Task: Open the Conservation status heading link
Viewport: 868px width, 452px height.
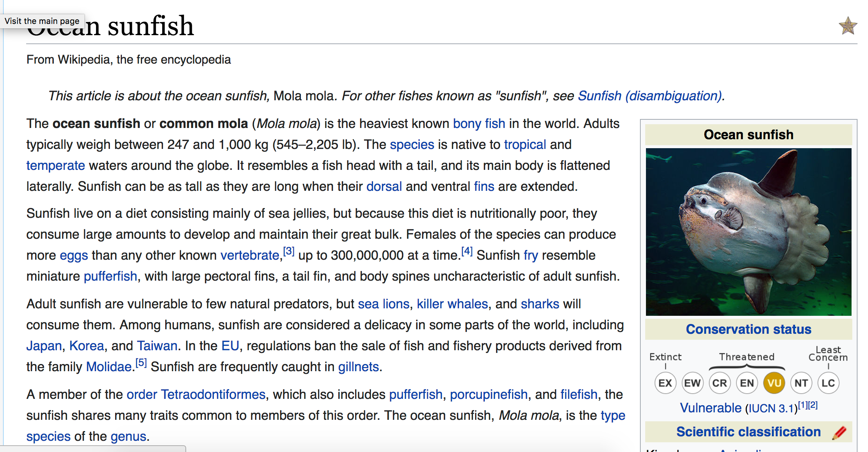Action: tap(749, 329)
